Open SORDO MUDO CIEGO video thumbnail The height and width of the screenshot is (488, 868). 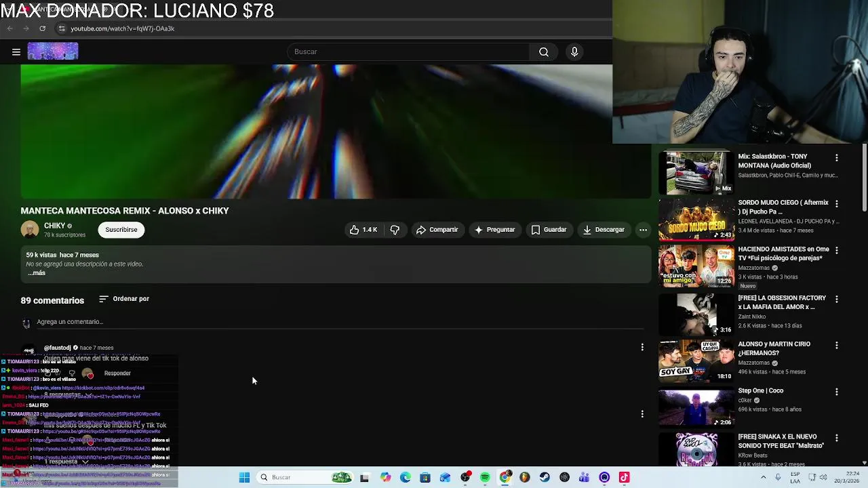click(696, 220)
